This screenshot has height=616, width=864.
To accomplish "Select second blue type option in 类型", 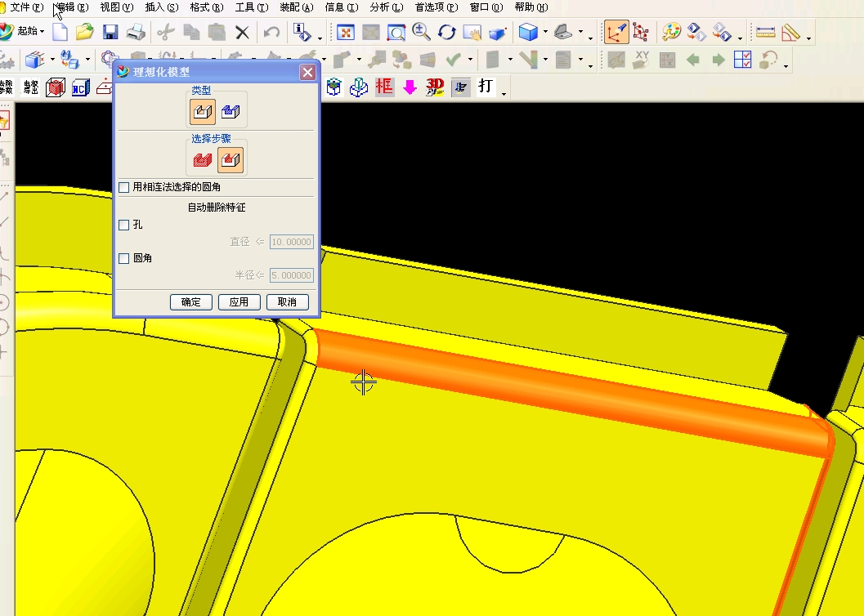I will [231, 111].
